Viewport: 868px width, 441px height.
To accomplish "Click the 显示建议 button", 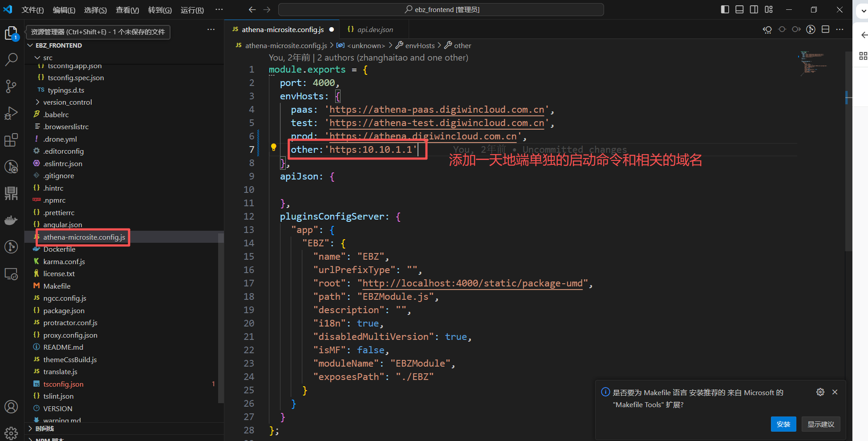I will [x=821, y=424].
